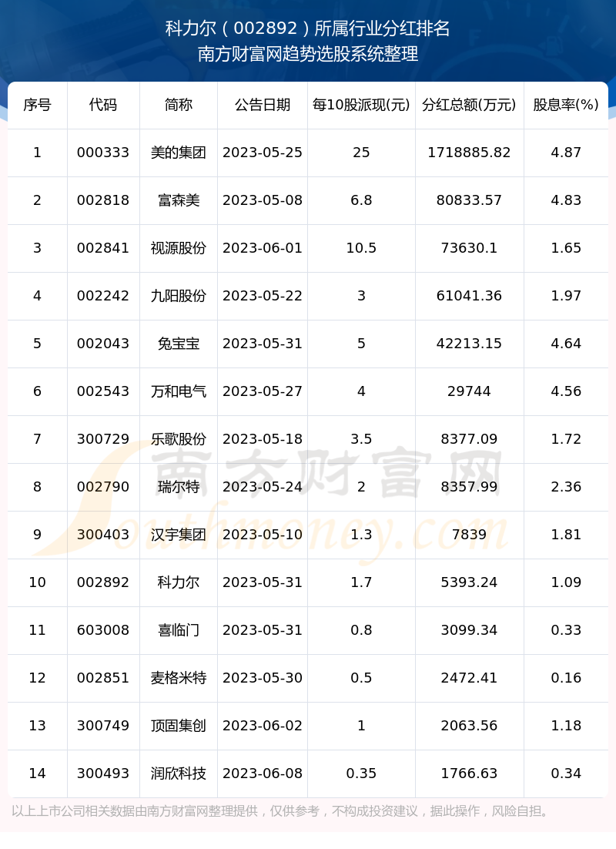The height and width of the screenshot is (849, 616).
Task: Click dividend yield 1.09
Action: click(566, 582)
